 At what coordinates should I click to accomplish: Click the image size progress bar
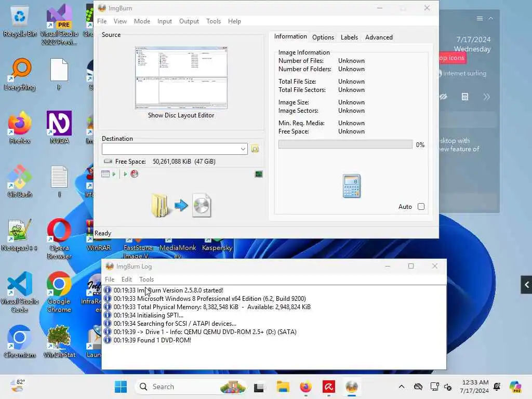pyautogui.click(x=345, y=144)
